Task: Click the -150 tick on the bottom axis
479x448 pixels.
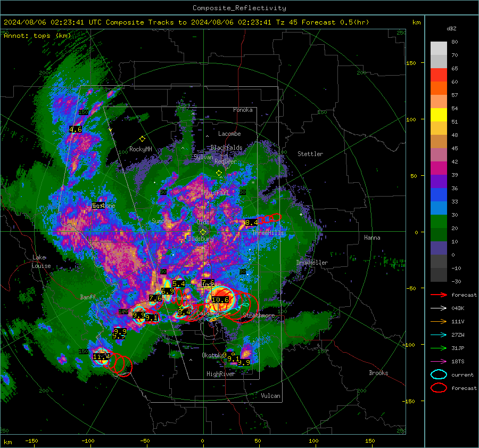Action: [x=31, y=441]
